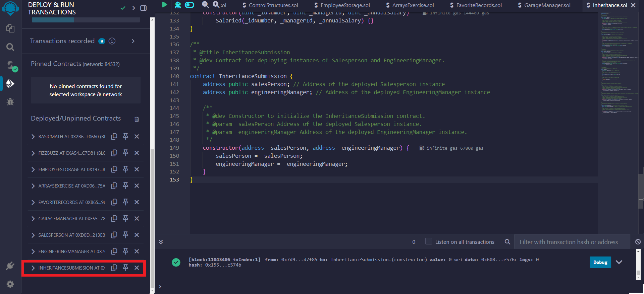Expand the SALESPERSON deployed contract

pyautogui.click(x=33, y=235)
